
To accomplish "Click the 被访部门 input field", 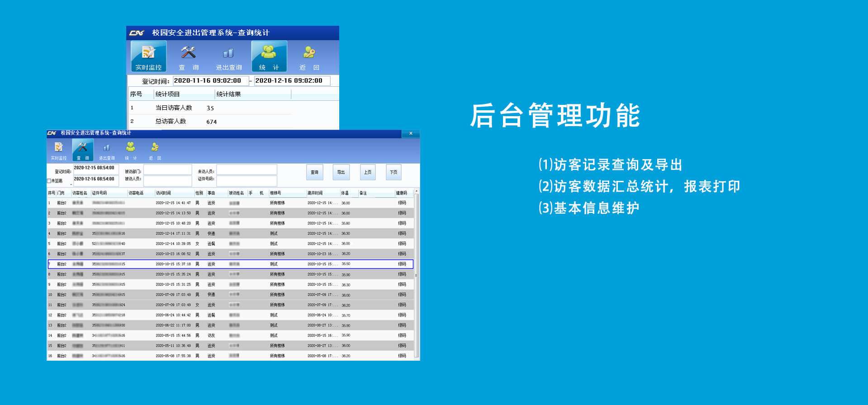I will (167, 170).
